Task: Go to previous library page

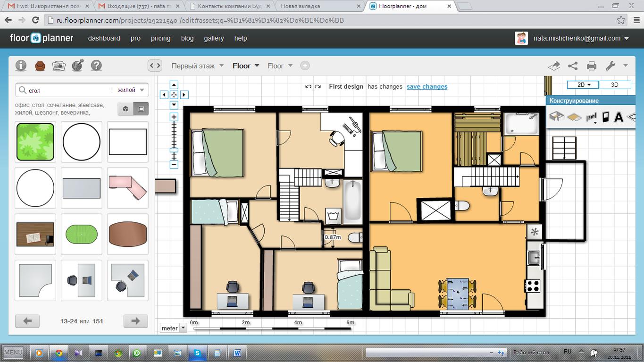Action: tap(27, 321)
